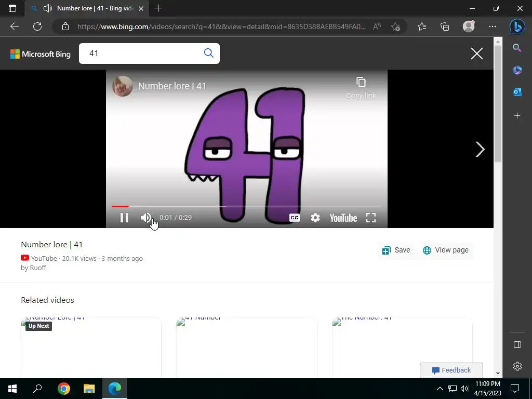532x399 pixels.
Task: Mute the video with the speaker icon
Action: click(x=145, y=218)
